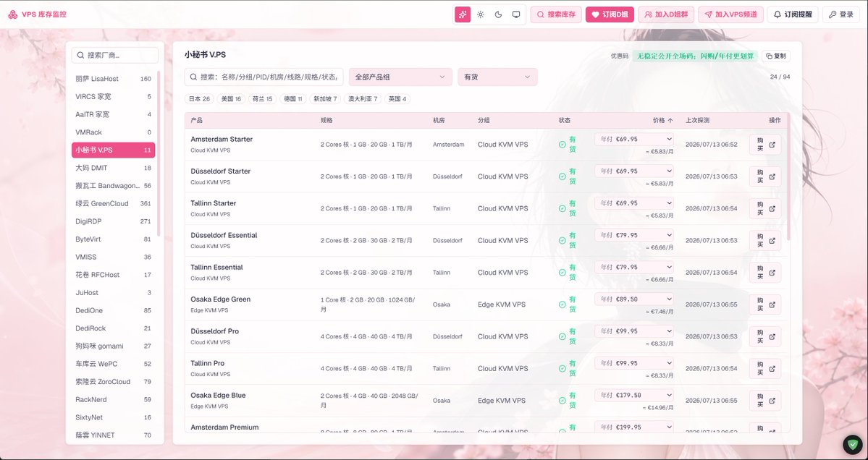Select VMRack vendor
This screenshot has width=868, height=460.
tap(114, 132)
